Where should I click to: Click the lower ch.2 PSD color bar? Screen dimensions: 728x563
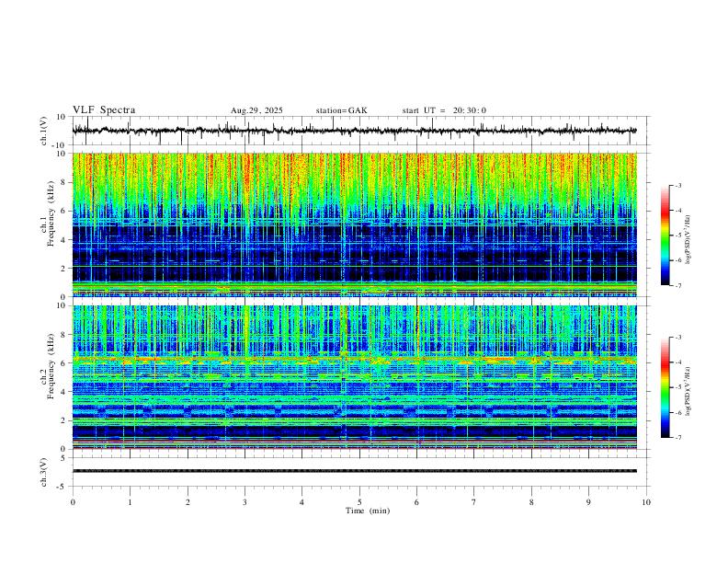[x=665, y=387]
